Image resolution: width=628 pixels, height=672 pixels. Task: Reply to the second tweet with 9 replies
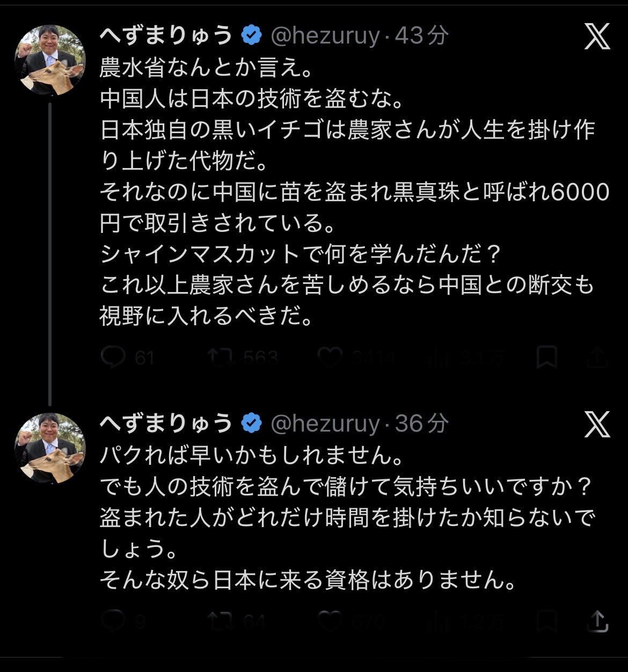113,621
